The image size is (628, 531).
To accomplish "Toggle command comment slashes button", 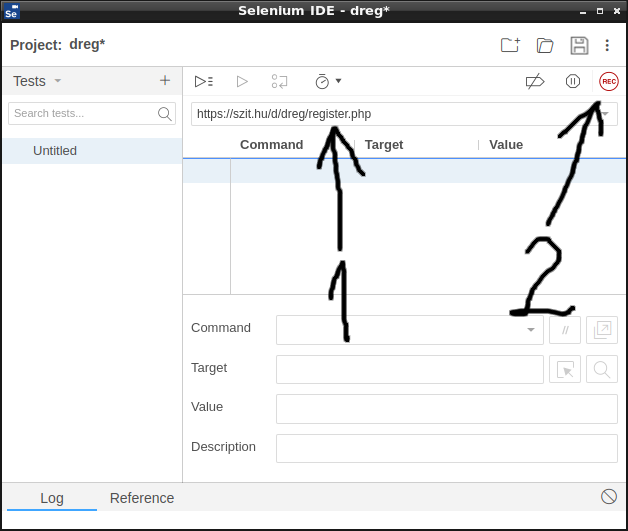I will coord(565,330).
